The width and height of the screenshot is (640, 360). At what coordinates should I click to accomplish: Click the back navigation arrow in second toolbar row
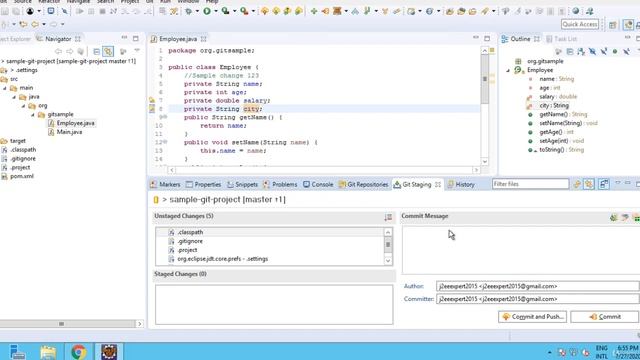pyautogui.click(x=35, y=24)
